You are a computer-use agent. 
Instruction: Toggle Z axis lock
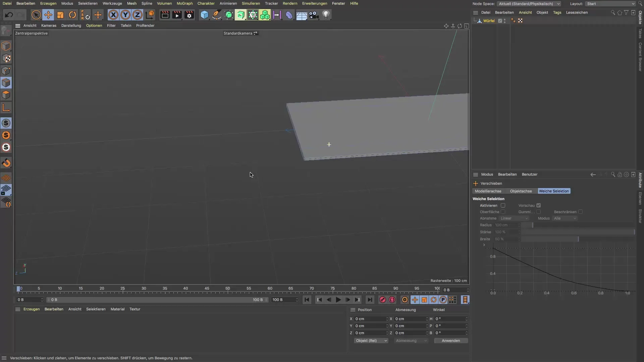pyautogui.click(x=138, y=15)
